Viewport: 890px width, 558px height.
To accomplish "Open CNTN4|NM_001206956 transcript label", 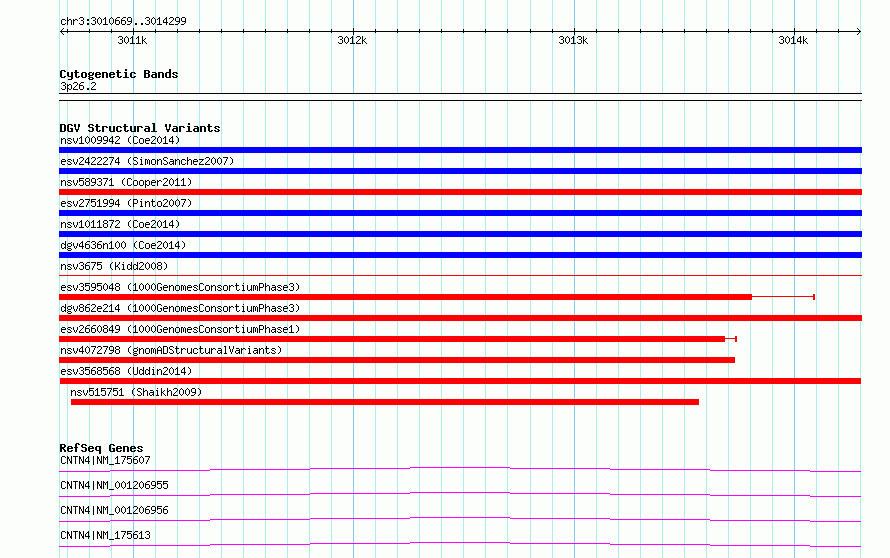I will click(x=114, y=510).
